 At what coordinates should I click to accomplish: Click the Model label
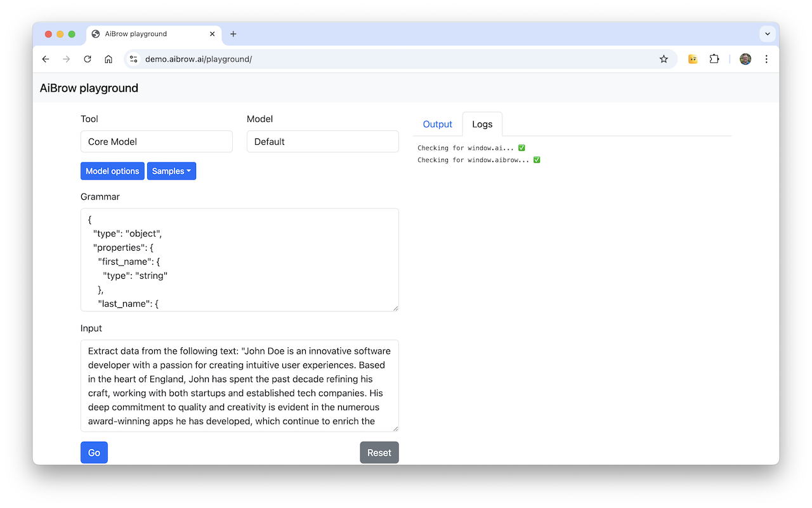pyautogui.click(x=260, y=119)
